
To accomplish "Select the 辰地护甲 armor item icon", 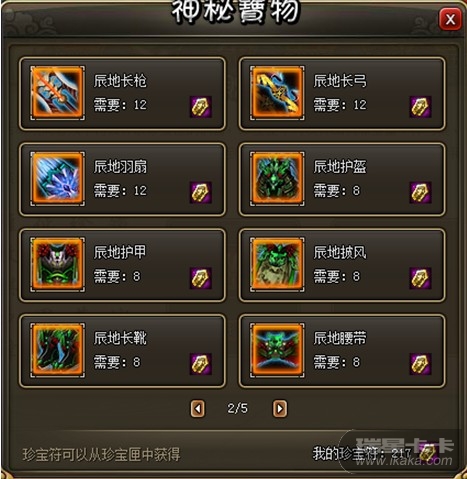I will pos(57,264).
